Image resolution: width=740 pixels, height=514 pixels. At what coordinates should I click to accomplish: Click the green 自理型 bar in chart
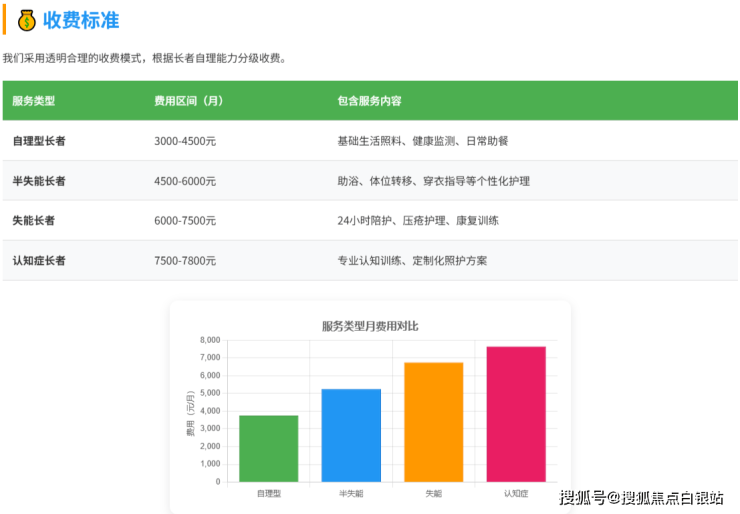(268, 449)
